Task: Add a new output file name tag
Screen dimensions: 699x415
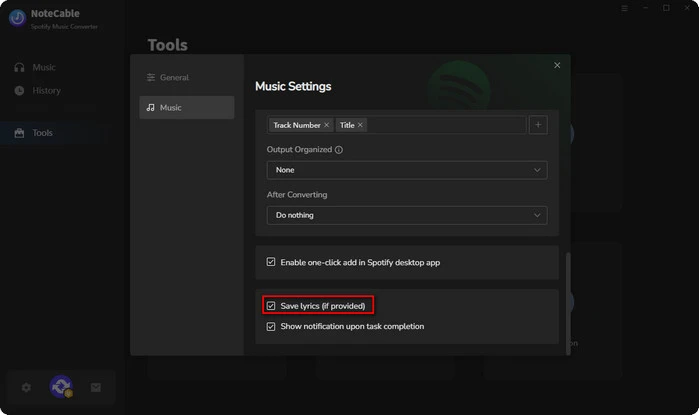Action: (538, 125)
